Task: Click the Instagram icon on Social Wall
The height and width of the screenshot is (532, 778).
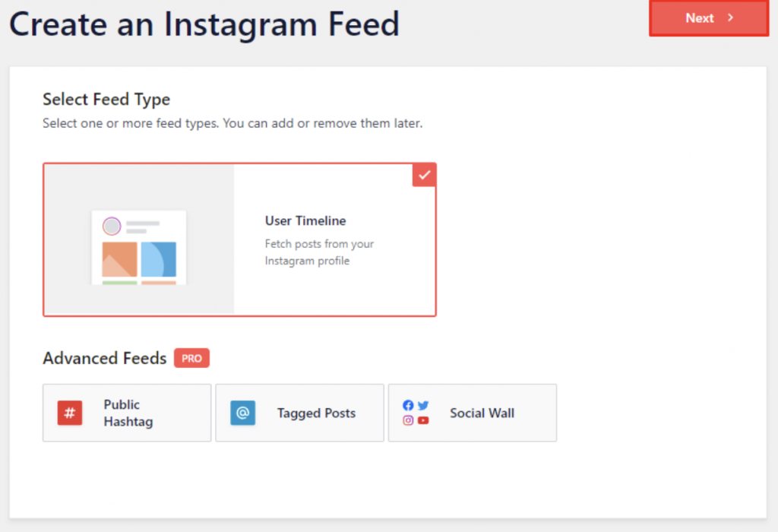Action: point(408,420)
